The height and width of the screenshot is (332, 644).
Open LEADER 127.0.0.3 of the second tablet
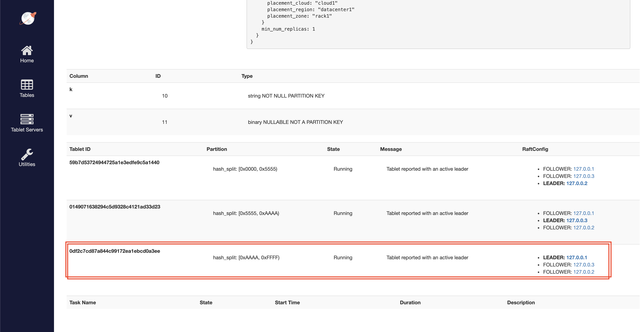point(577,220)
